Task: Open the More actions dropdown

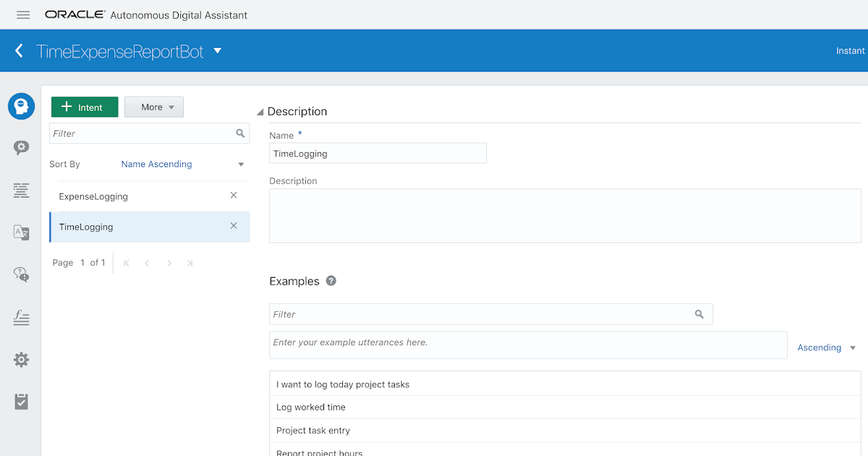Action: (x=154, y=106)
